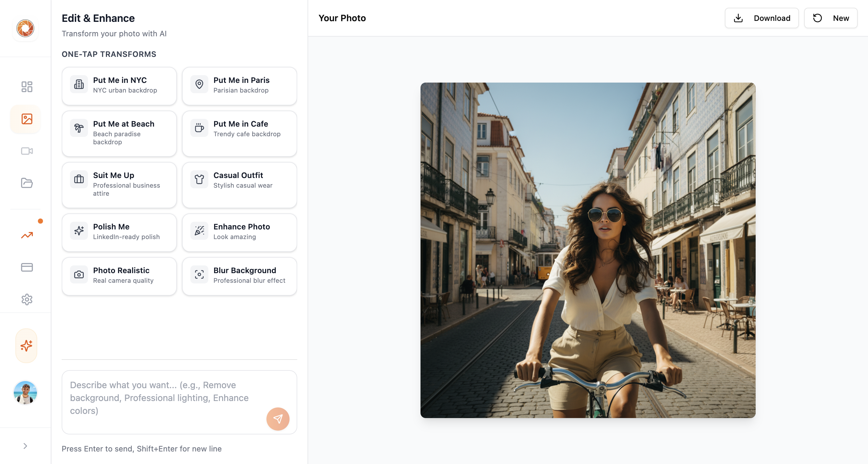Apply the Put Me in NYC transform
The width and height of the screenshot is (868, 464).
click(x=119, y=86)
